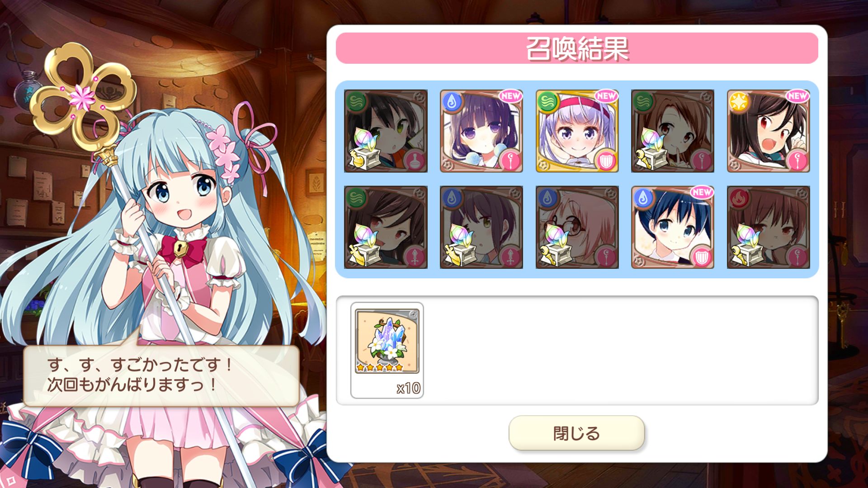868x488 pixels.
Task: Select the gold-framed silver-haired character card
Action: [577, 131]
